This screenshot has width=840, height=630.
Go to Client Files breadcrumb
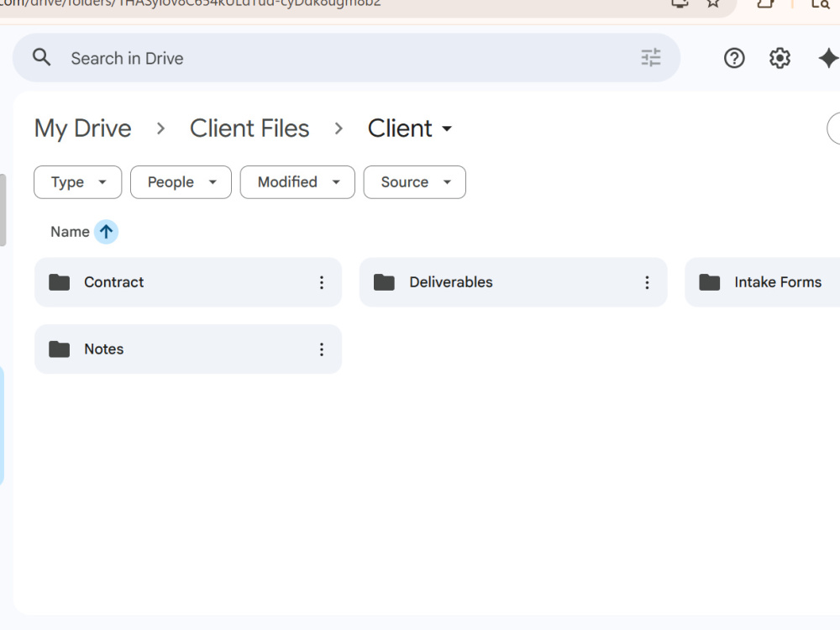pos(249,129)
